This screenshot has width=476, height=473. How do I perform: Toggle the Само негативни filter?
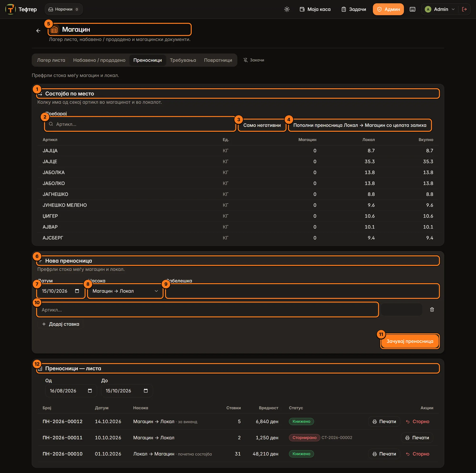coord(262,125)
